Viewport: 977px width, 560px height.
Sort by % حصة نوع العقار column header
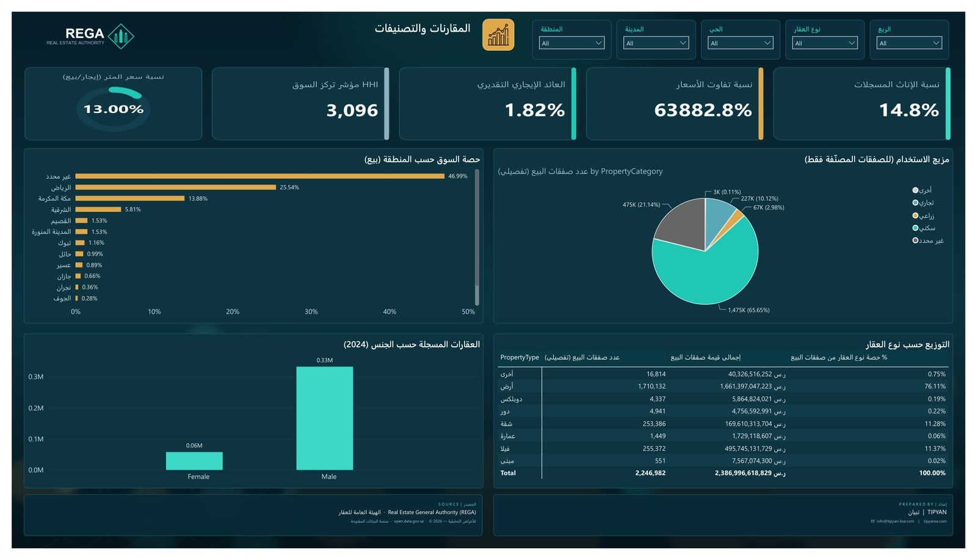tap(839, 358)
